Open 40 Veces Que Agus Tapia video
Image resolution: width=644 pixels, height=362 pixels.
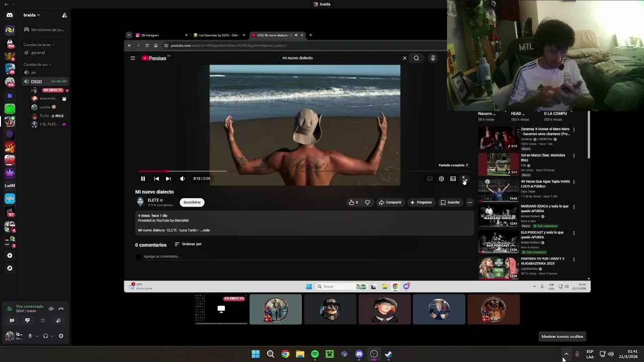[498, 191]
